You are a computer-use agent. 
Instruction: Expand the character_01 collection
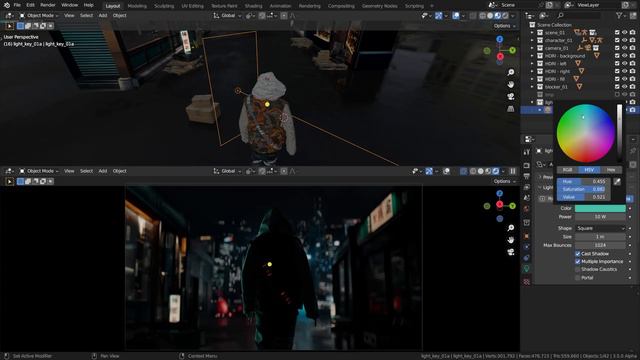(532, 40)
